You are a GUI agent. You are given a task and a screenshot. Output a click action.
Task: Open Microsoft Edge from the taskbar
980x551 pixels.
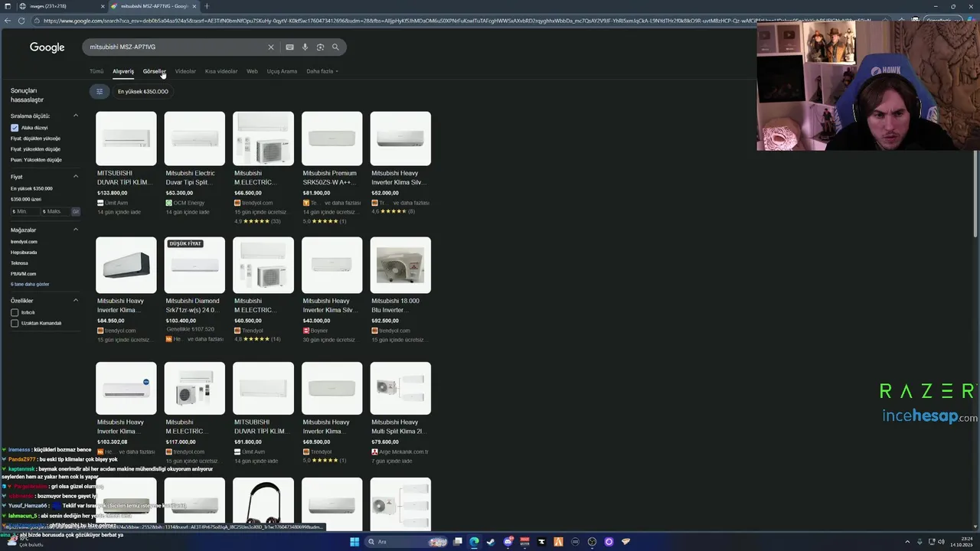click(474, 542)
